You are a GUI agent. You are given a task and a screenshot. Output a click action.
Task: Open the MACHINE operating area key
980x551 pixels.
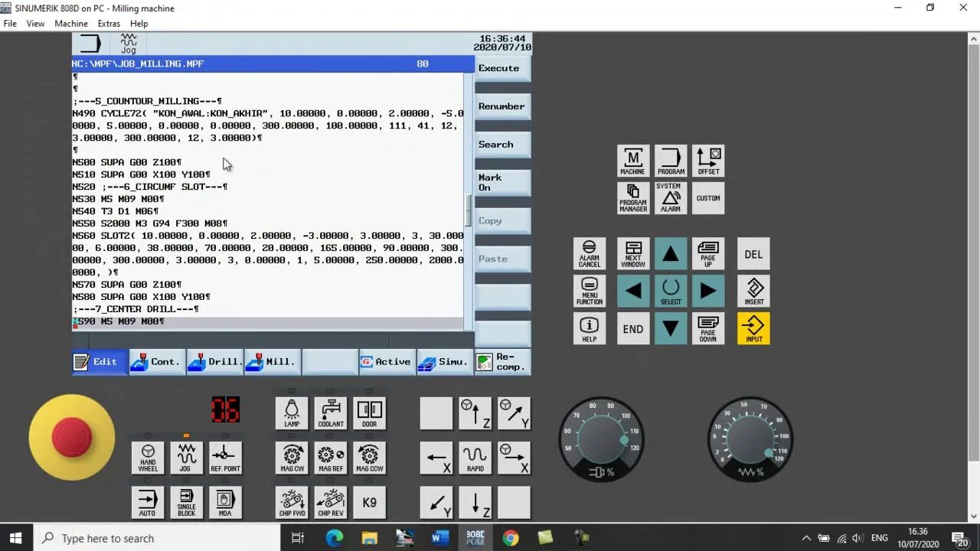[x=633, y=161]
